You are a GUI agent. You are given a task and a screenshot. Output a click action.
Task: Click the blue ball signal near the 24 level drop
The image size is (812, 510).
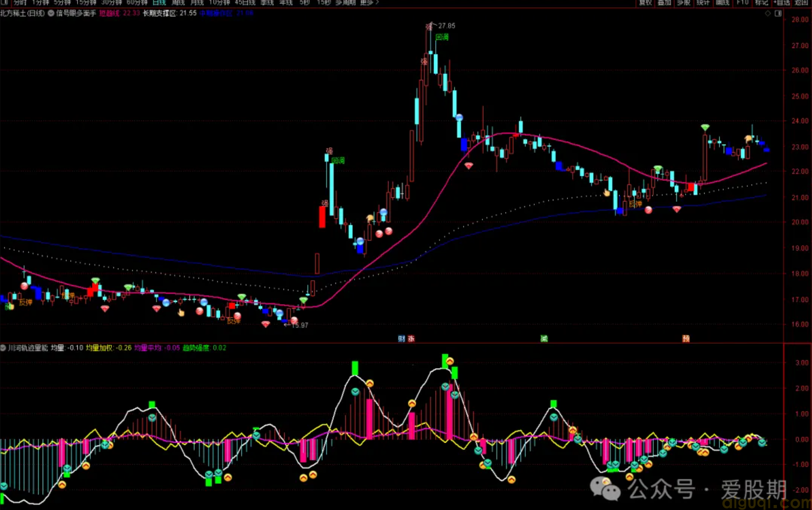tap(459, 117)
